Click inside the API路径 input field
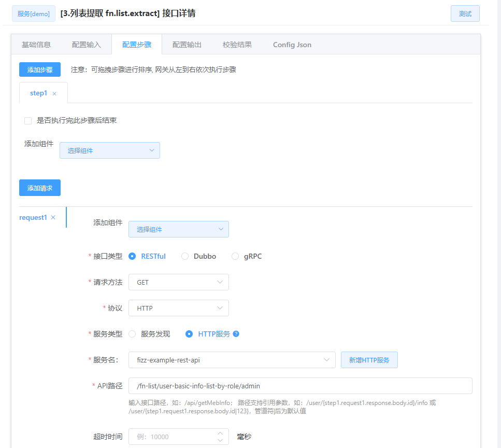 [300, 385]
